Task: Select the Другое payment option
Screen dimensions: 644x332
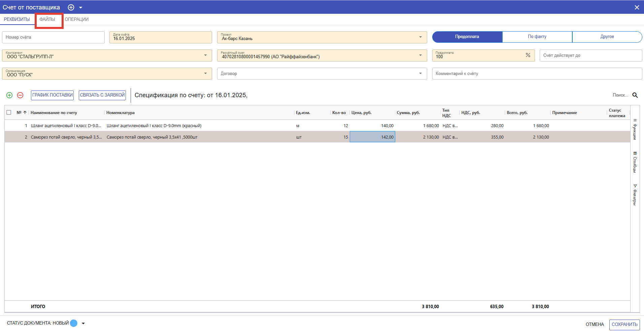Action: pyautogui.click(x=607, y=37)
